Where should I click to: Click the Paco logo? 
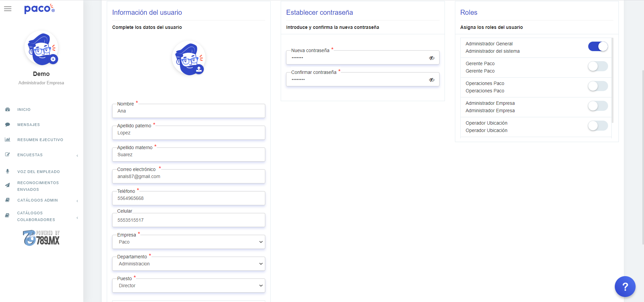pyautogui.click(x=39, y=9)
